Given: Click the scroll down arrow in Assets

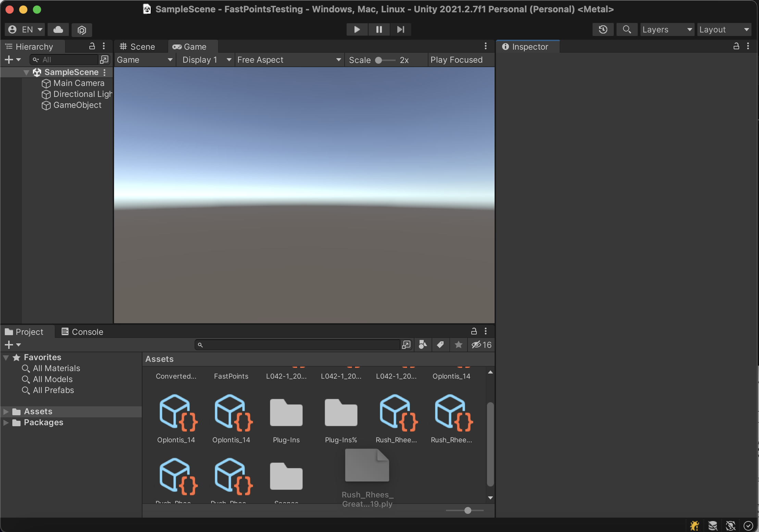Looking at the screenshot, I should pyautogui.click(x=490, y=498).
